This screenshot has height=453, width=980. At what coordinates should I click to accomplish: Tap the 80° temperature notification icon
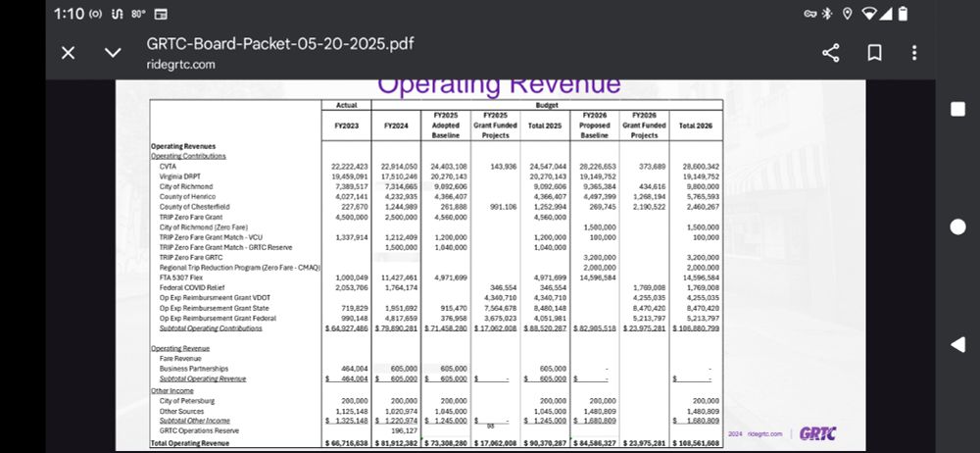pos(139,14)
